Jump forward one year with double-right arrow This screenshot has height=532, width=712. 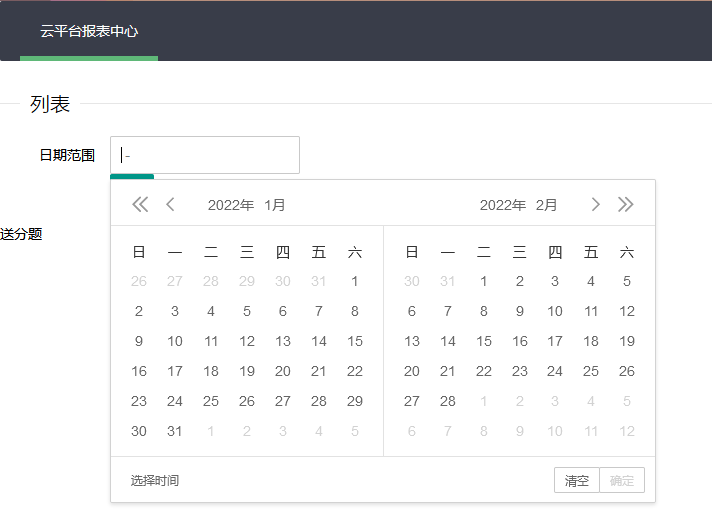point(626,205)
